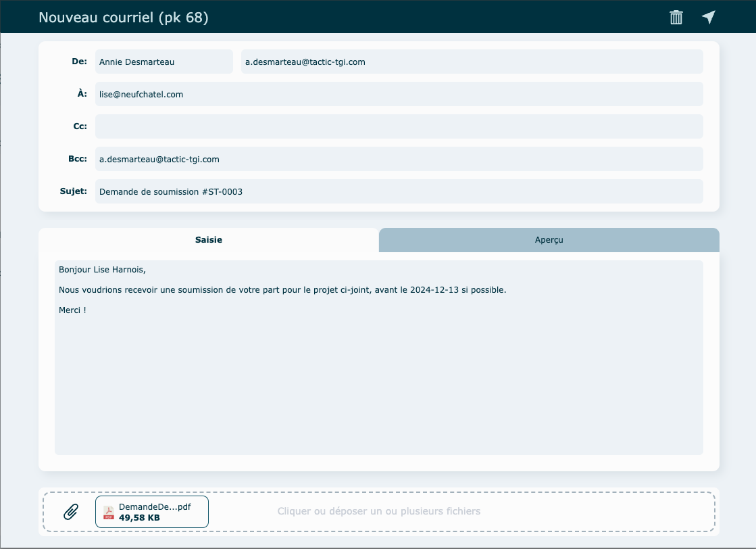The image size is (756, 549).
Task: Focus the À recipient field
Action: [x=399, y=94]
